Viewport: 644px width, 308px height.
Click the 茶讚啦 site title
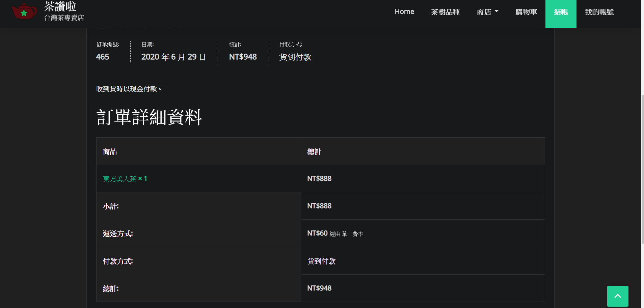[60, 6]
